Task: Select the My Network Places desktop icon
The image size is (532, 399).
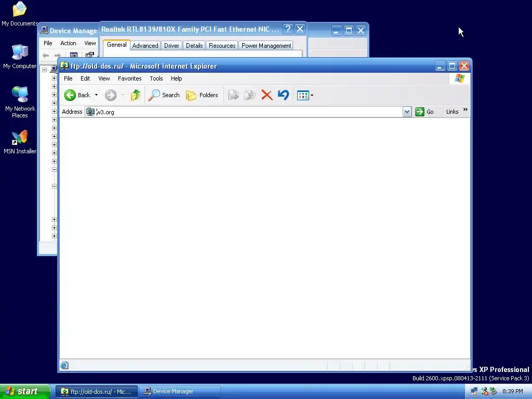Action: point(20,102)
